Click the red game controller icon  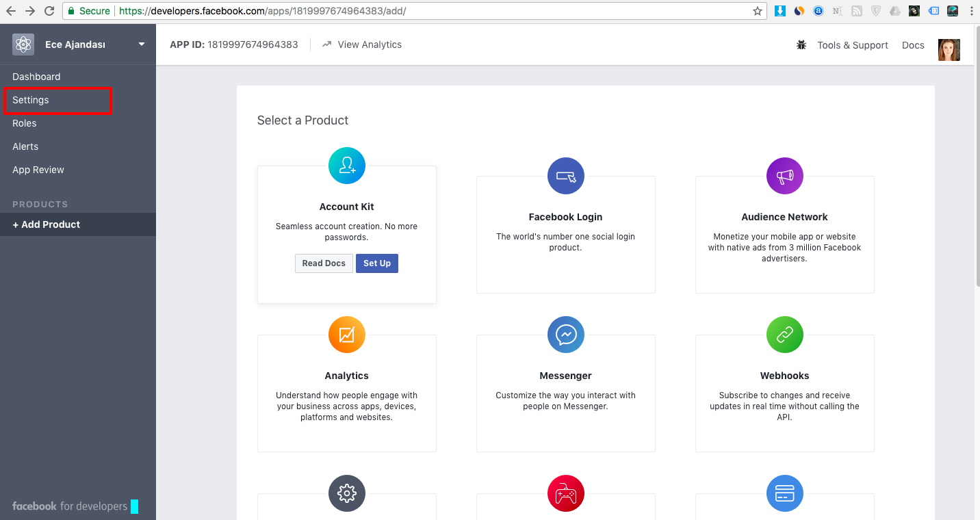click(x=565, y=493)
